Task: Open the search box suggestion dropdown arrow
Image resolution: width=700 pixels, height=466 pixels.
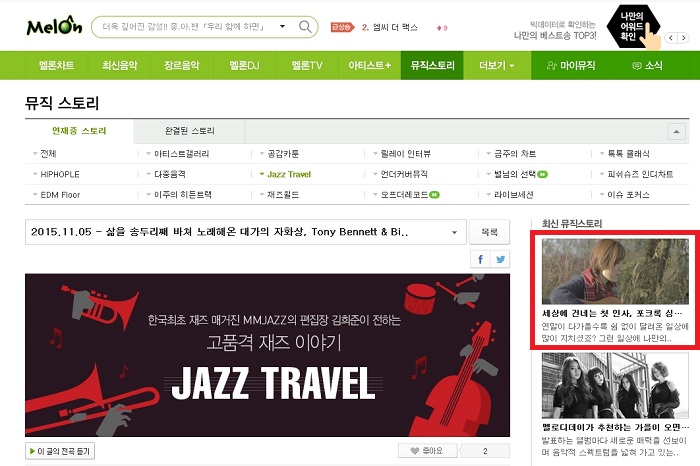Action: point(282,26)
